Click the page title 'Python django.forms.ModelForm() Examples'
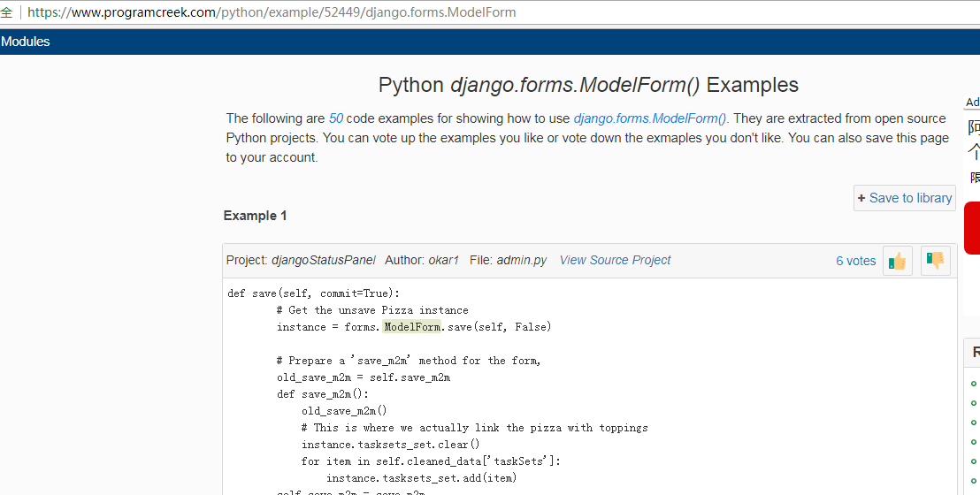The width and height of the screenshot is (980, 495). 588,85
